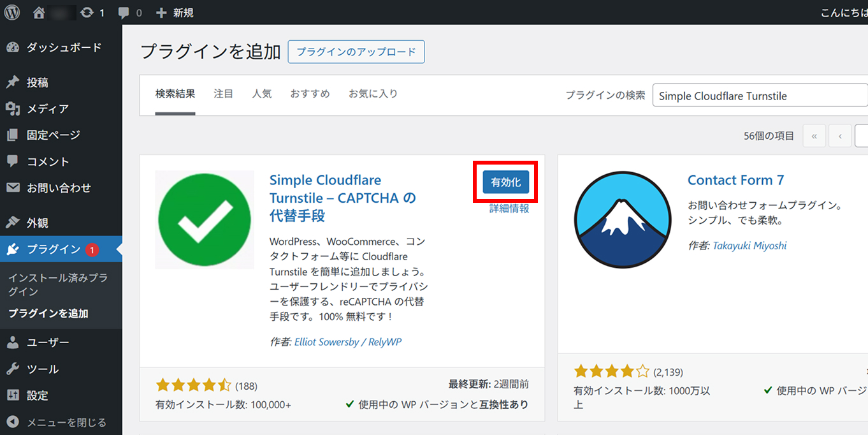
Task: Click the 56個の項目 item count text
Action: click(x=769, y=136)
